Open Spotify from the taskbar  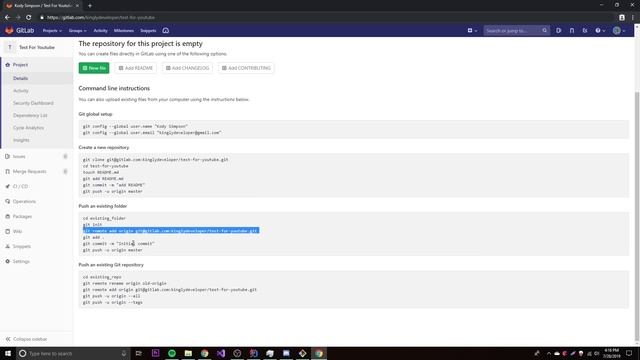coord(172,353)
